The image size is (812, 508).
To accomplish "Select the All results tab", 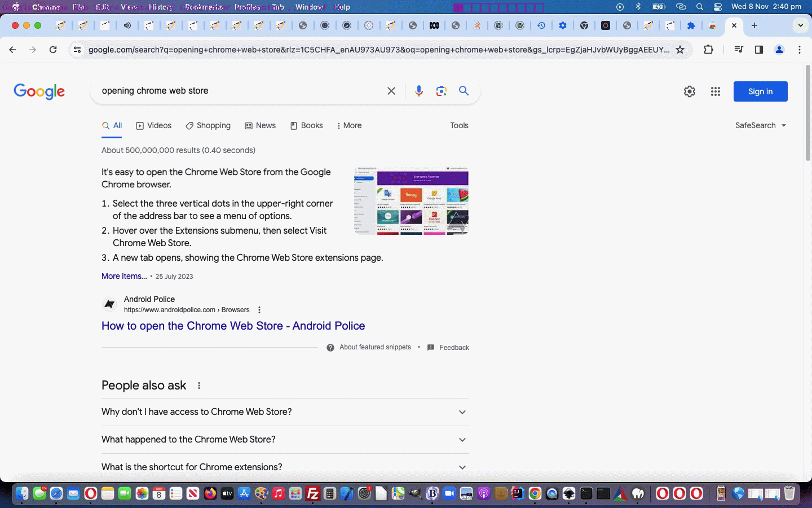I will point(112,125).
